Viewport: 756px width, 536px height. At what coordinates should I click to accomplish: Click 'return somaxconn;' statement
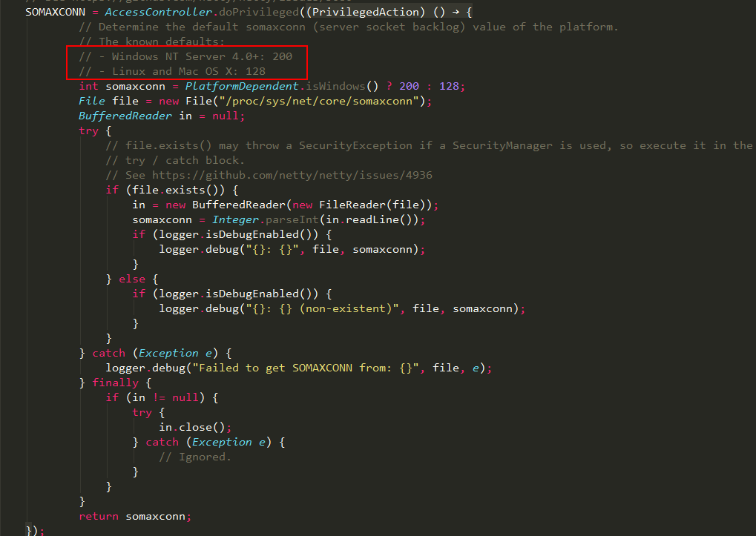pyautogui.click(x=135, y=516)
